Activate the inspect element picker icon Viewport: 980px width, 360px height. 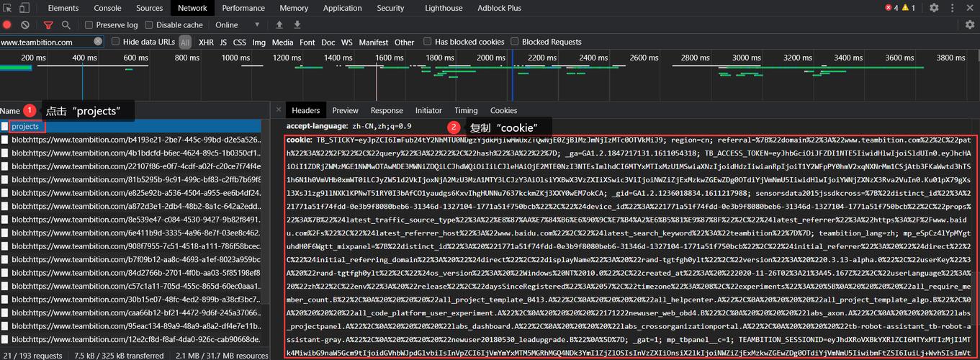(x=8, y=8)
